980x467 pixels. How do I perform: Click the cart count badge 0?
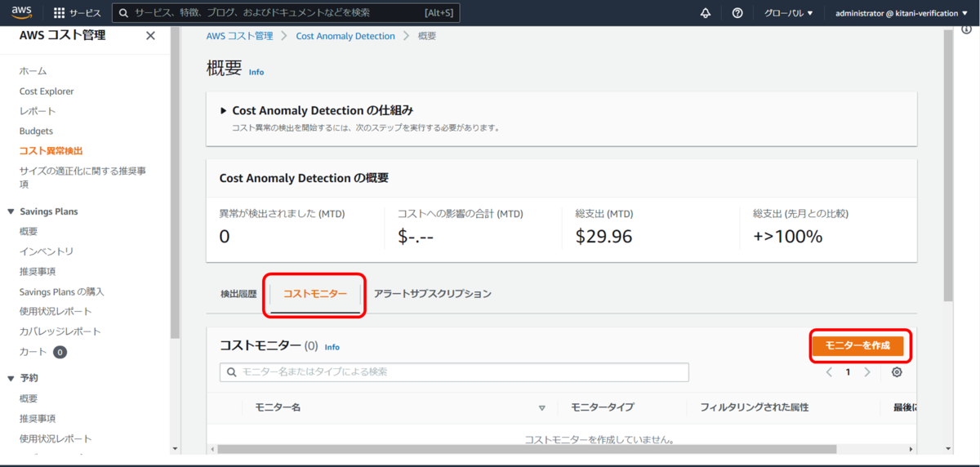pyautogui.click(x=60, y=352)
